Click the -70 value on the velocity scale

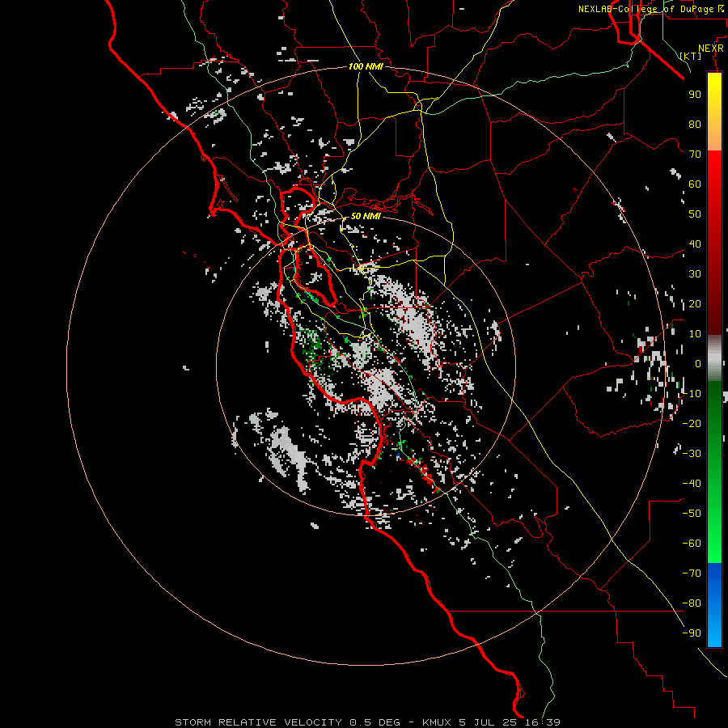click(692, 574)
